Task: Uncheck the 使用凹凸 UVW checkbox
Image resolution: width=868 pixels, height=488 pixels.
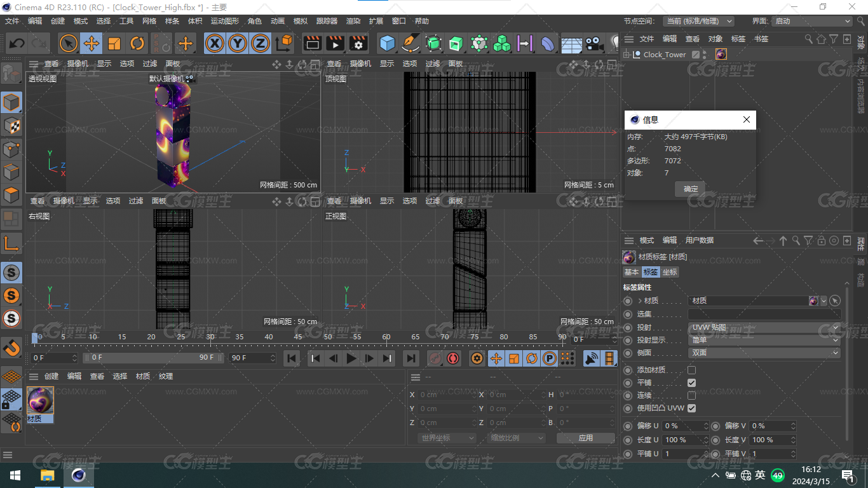Action: pyautogui.click(x=691, y=408)
